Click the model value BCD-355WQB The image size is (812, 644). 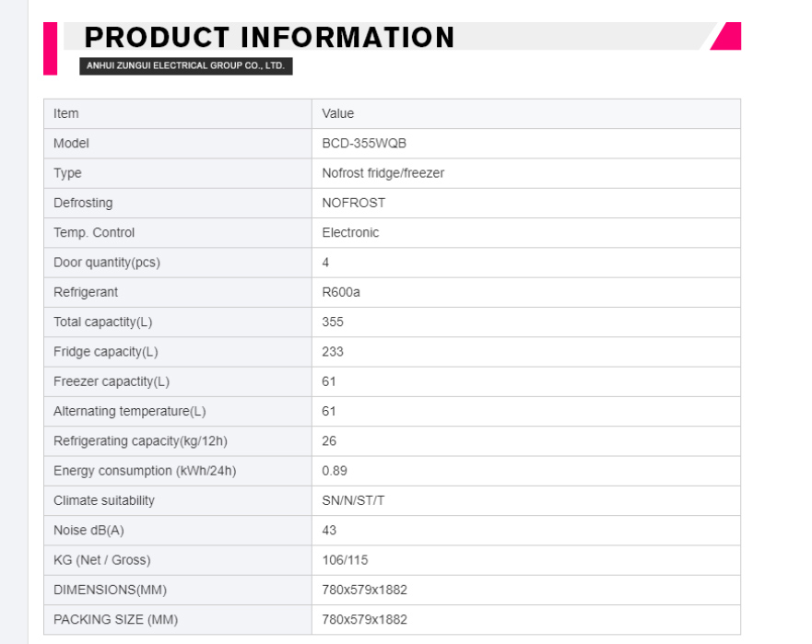364,144
